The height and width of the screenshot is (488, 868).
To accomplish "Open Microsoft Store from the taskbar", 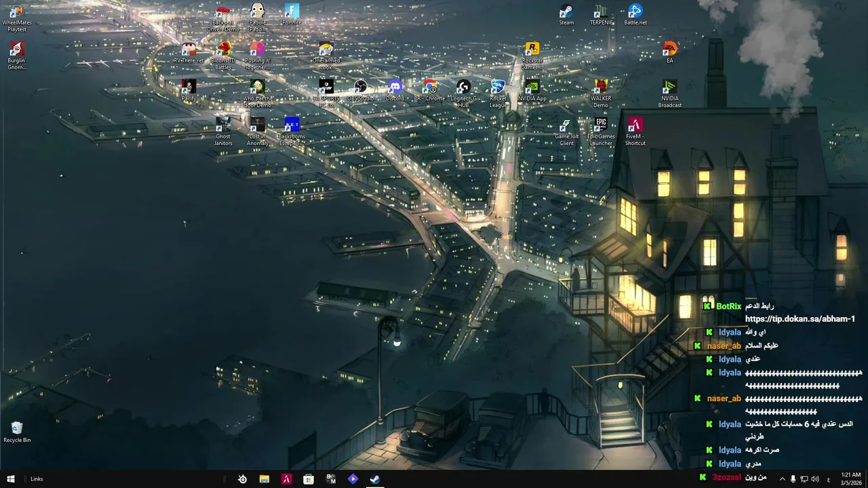I will [x=309, y=479].
